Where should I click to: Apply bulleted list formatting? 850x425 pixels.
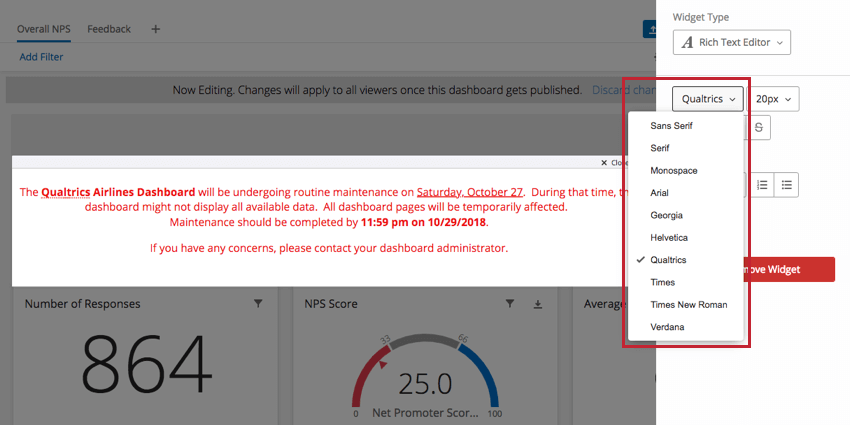click(x=787, y=185)
